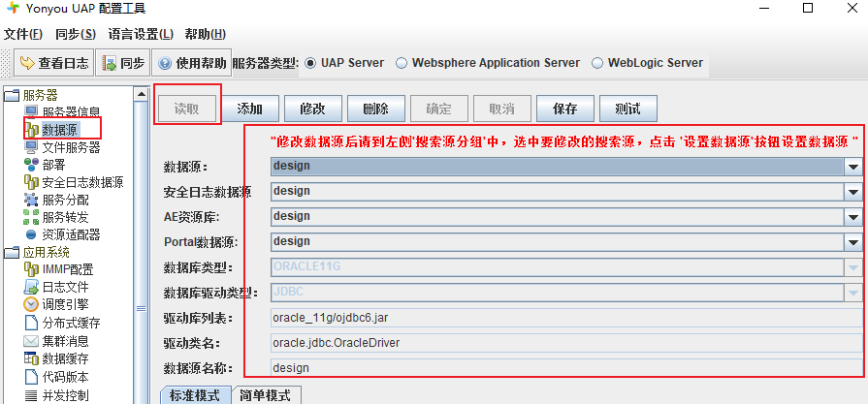Open the 语言设置(L) menu
The height and width of the screenshot is (404, 868).
coord(142,34)
